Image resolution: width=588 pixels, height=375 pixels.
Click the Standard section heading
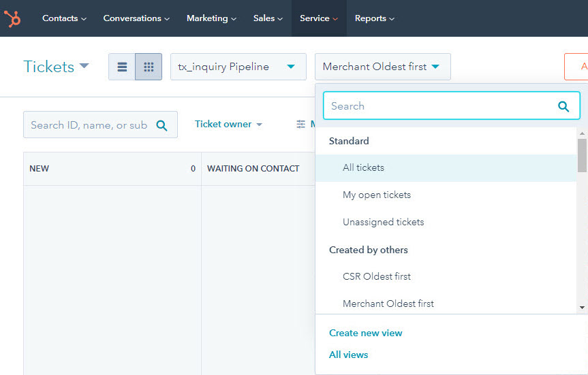[349, 141]
